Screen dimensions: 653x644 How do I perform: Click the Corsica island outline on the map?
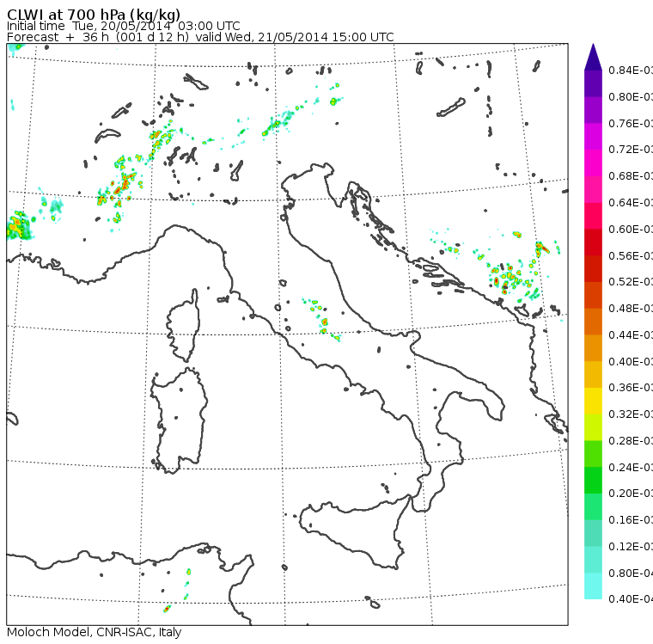[x=184, y=325]
